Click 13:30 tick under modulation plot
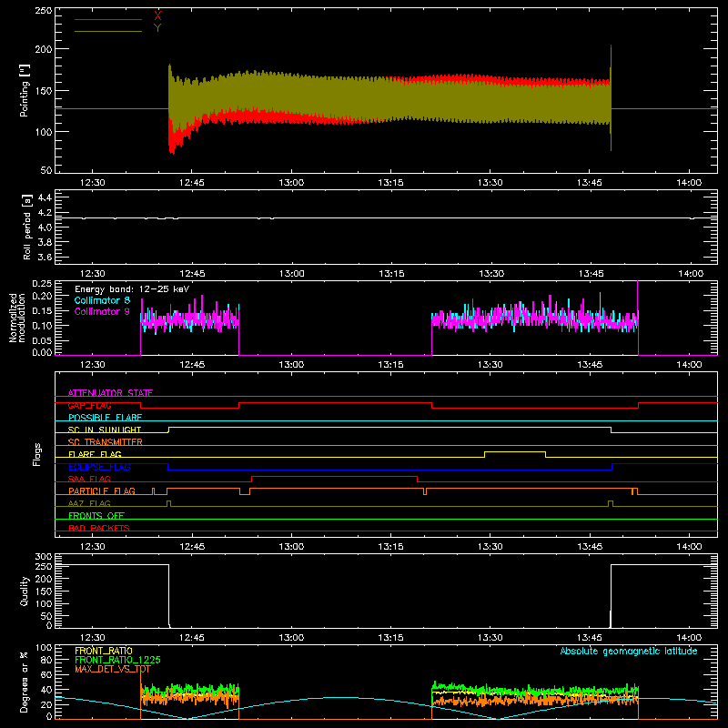This screenshot has width=728, height=728. tap(490, 365)
